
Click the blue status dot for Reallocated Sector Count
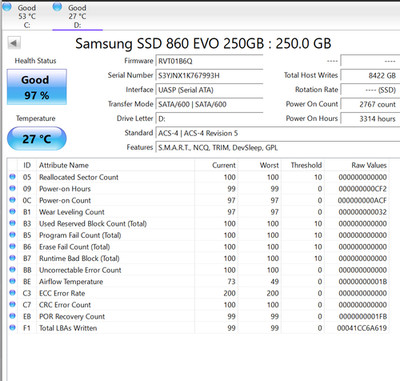click(x=12, y=177)
